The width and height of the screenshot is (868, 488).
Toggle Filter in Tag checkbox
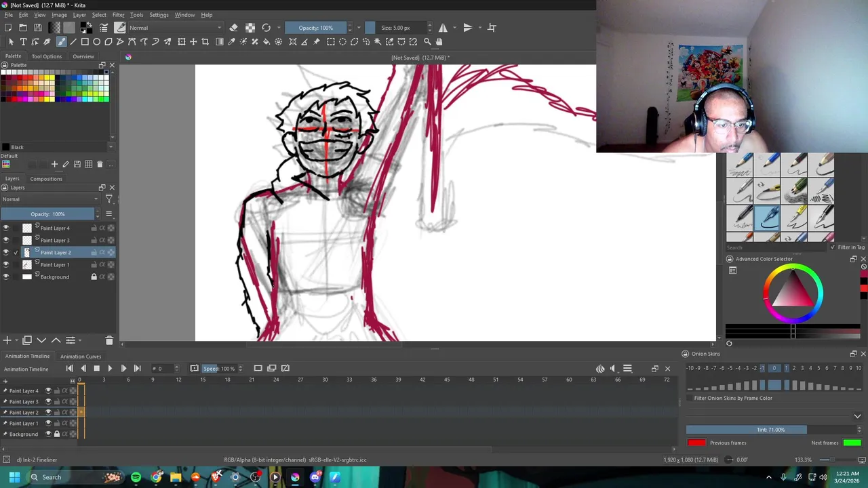(x=833, y=247)
